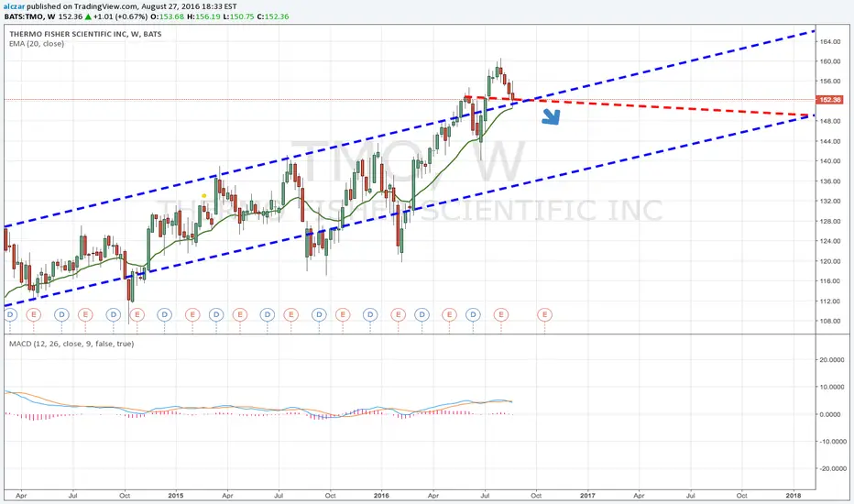Click the small yellow dot on the chart

(204, 195)
